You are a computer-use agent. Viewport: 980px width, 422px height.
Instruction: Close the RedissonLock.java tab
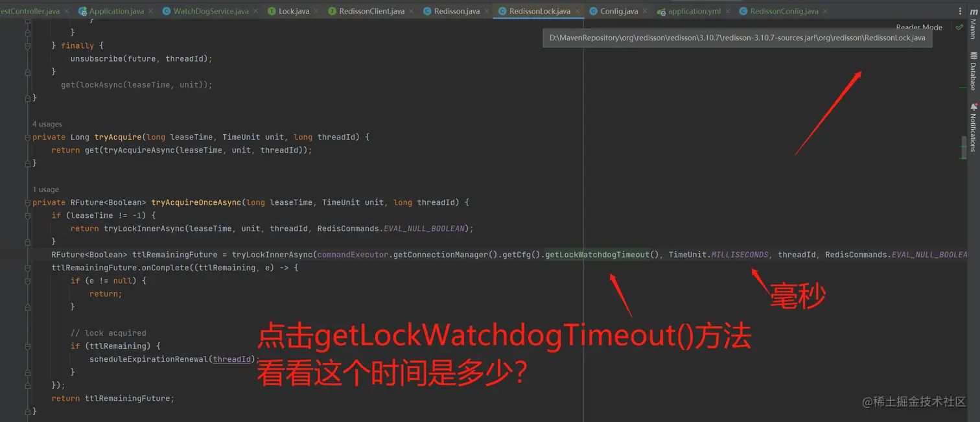(x=577, y=12)
